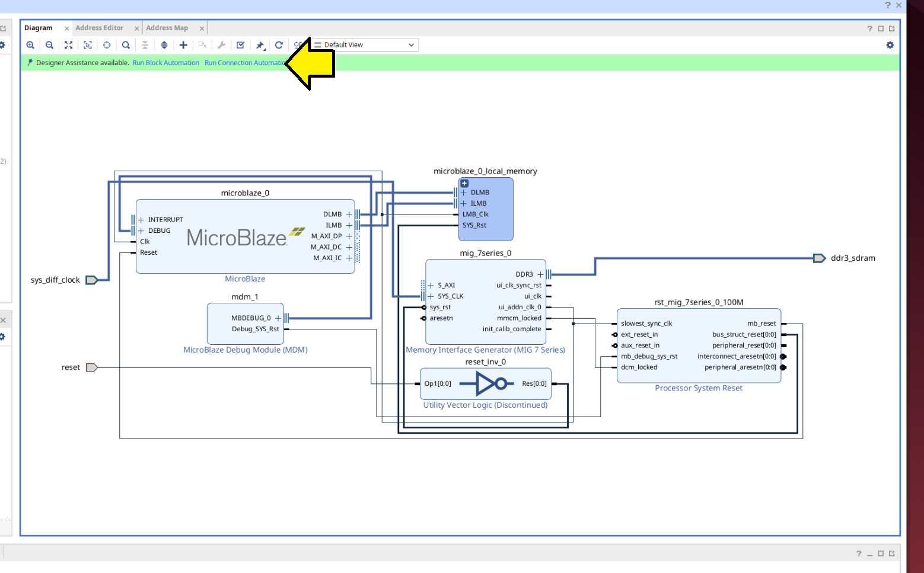Expand the S_AXI port on mig_7series_0
Viewport: 924px width, 573px height.
(x=431, y=285)
